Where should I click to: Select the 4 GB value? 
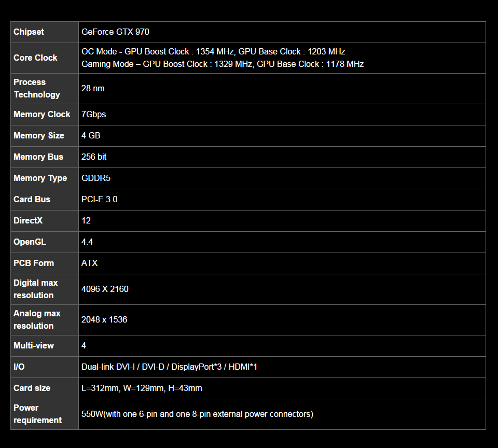(91, 135)
